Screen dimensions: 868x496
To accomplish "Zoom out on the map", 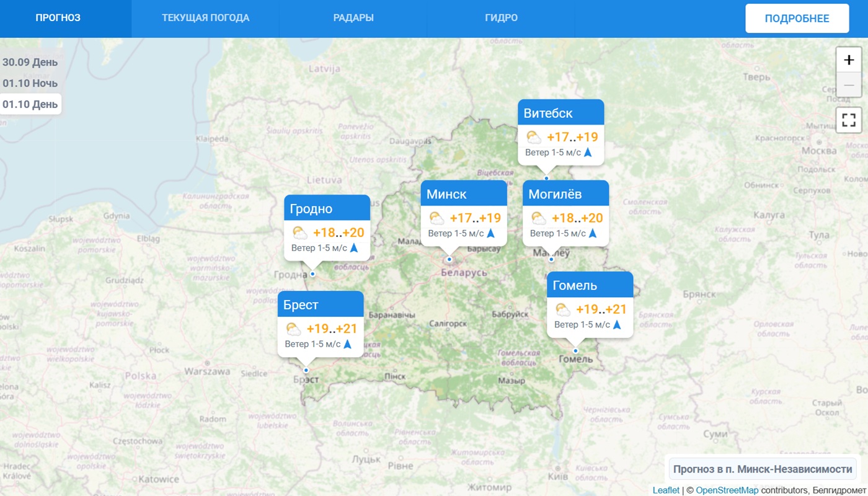I will (849, 84).
